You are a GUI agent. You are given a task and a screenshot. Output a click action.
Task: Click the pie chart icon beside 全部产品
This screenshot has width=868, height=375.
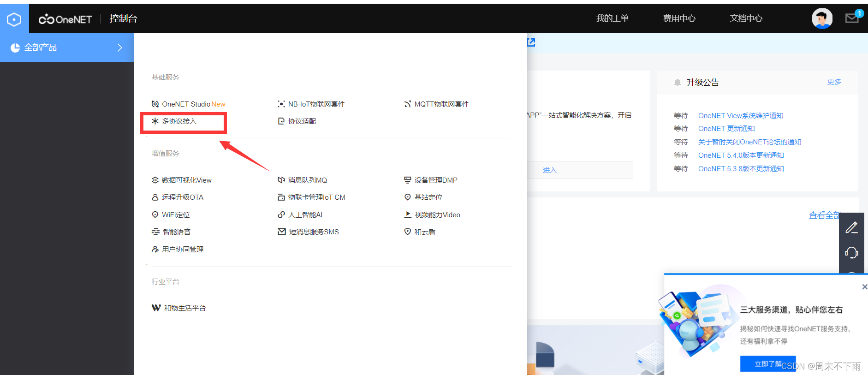15,48
